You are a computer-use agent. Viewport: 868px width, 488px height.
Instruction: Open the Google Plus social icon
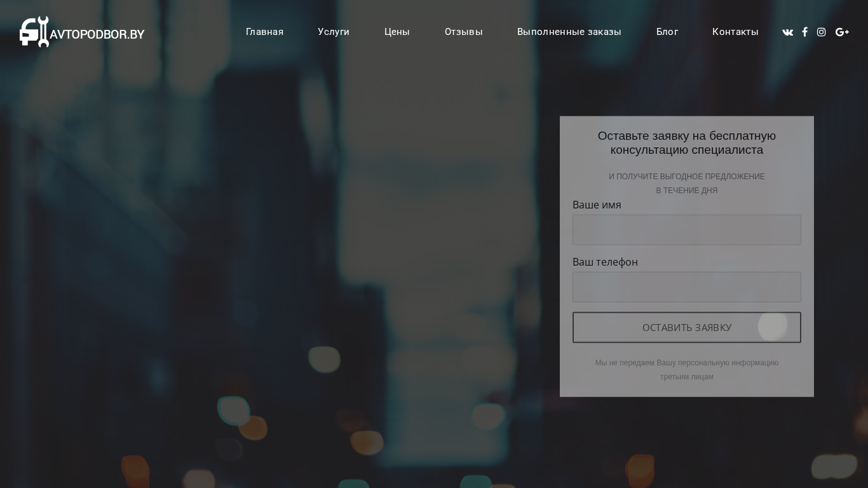point(842,32)
